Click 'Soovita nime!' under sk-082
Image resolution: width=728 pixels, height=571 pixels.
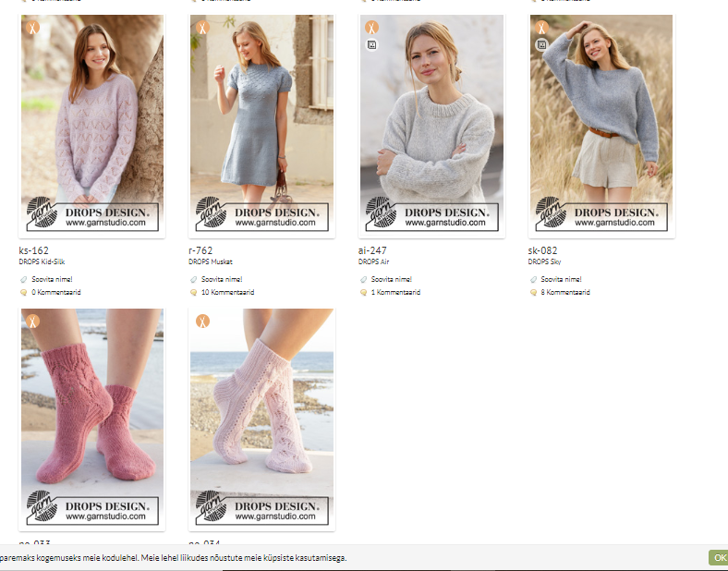pyautogui.click(x=562, y=279)
